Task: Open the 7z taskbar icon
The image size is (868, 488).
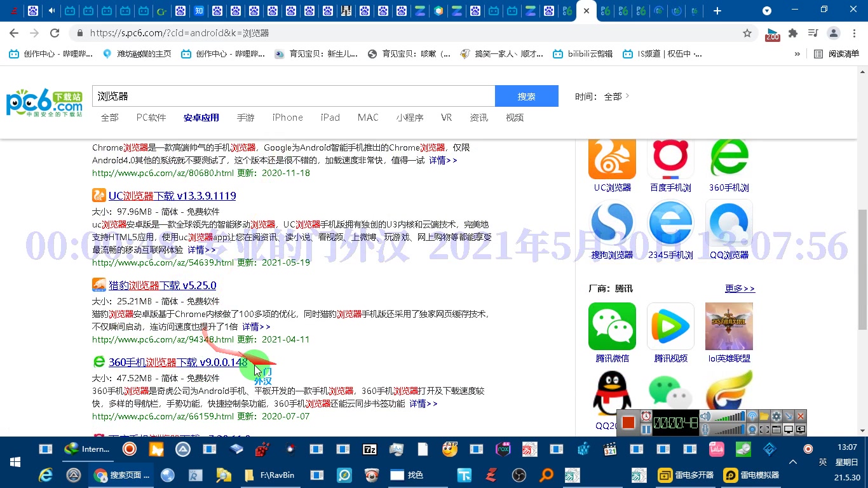Action: [370, 449]
